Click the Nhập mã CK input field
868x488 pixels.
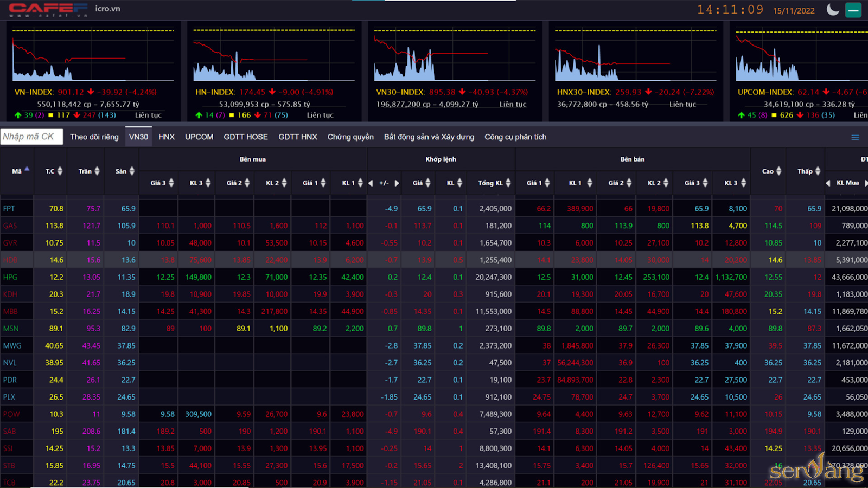click(x=32, y=137)
